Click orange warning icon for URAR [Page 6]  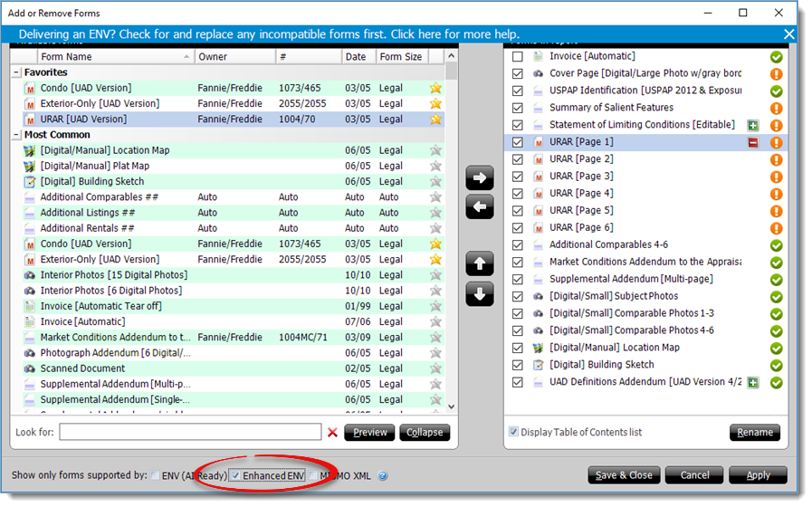point(777,228)
